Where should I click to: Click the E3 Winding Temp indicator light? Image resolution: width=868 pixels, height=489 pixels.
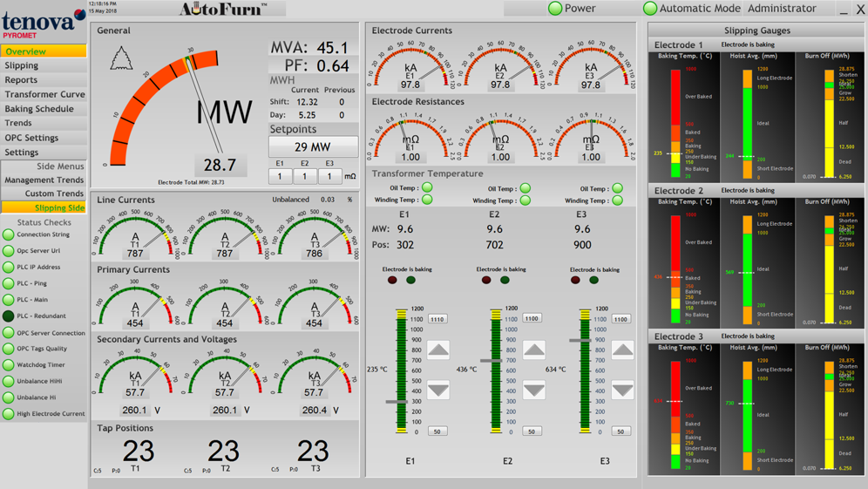coord(617,200)
